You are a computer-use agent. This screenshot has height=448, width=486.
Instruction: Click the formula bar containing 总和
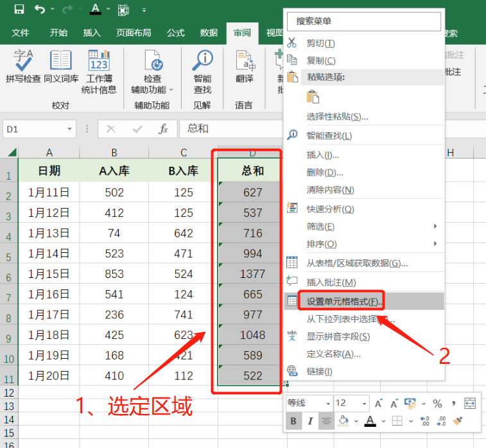(x=231, y=129)
